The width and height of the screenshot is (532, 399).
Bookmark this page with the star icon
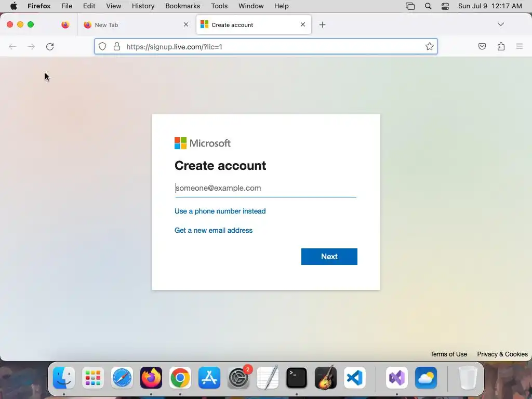[430, 46]
